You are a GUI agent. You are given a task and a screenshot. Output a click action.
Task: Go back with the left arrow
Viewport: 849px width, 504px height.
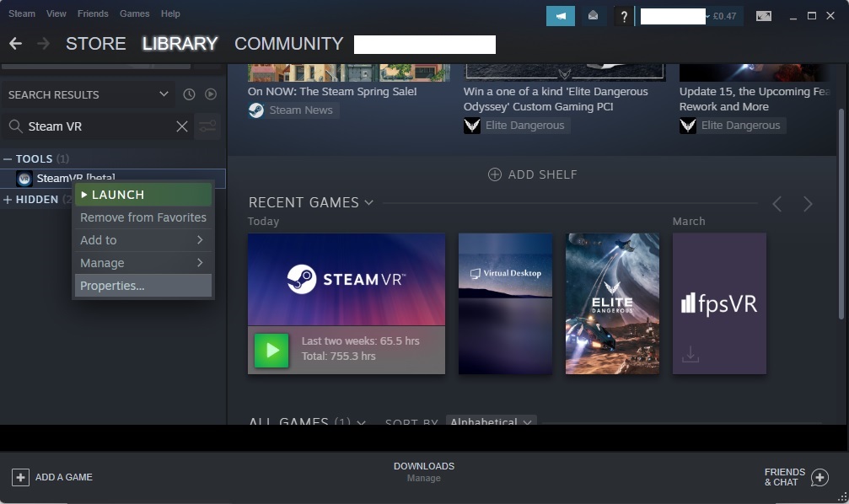(16, 44)
